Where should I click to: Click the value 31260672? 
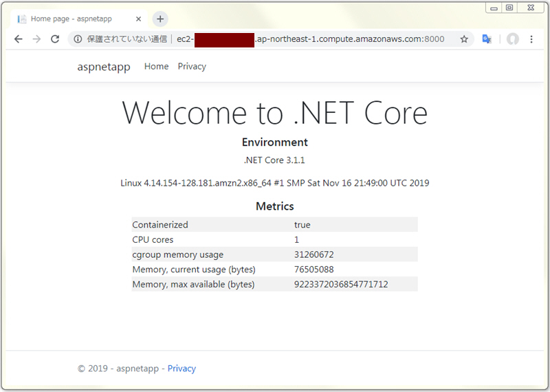tap(314, 254)
